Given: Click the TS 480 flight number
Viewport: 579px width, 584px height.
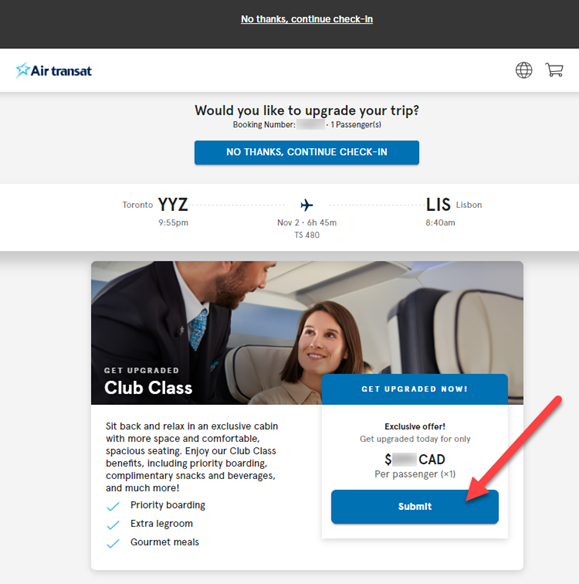Looking at the screenshot, I should (x=307, y=235).
